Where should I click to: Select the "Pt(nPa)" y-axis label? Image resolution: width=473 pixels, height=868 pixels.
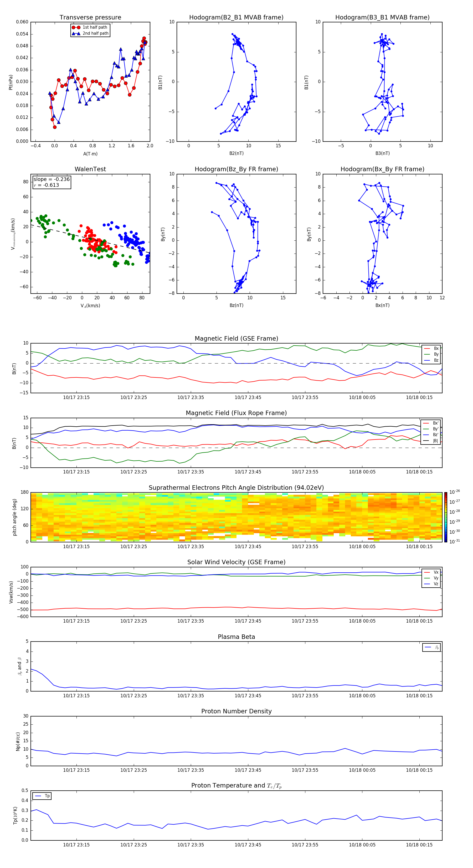coord(11,82)
